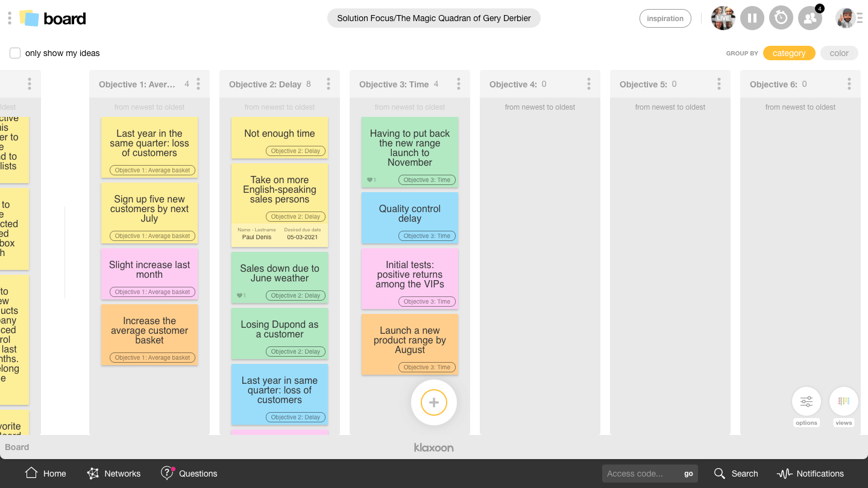Image resolution: width=868 pixels, height=488 pixels.
Task: Click the LIVE session avatar icon
Action: tap(723, 18)
